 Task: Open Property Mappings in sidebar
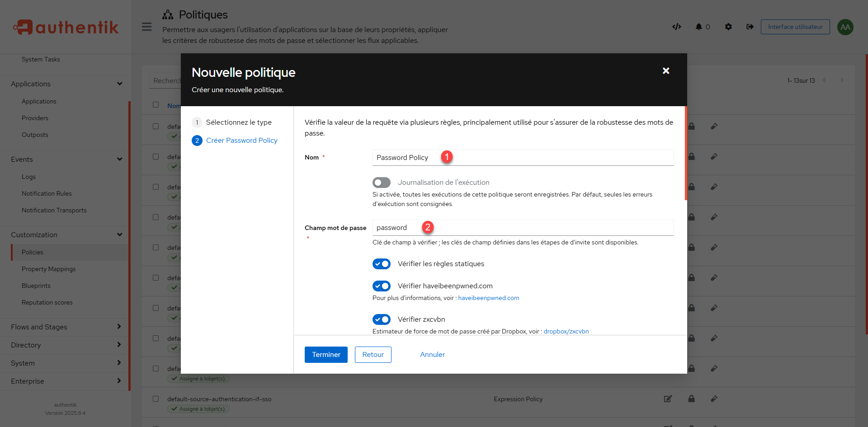(x=49, y=269)
